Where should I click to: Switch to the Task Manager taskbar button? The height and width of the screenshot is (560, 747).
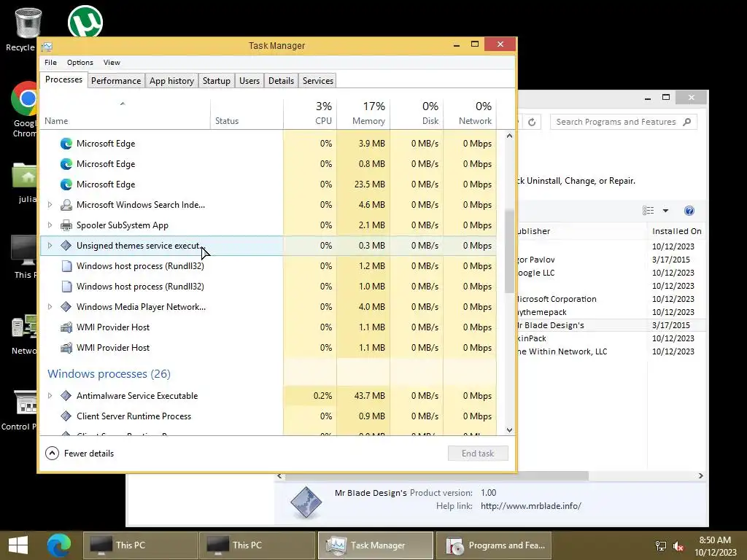(x=376, y=545)
